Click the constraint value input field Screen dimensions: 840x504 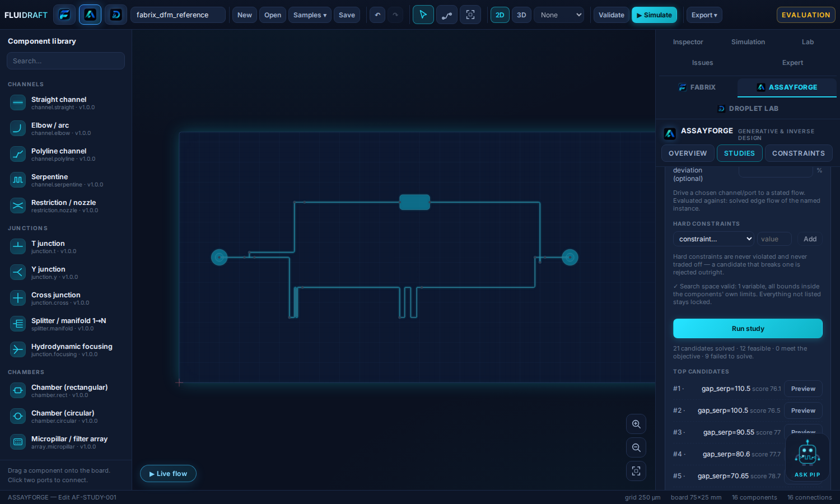[774, 239]
